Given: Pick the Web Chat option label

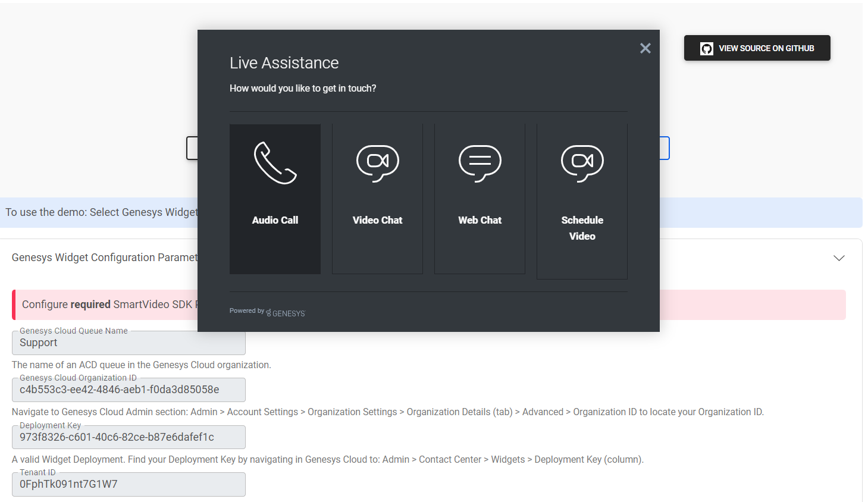Looking at the screenshot, I should tap(480, 220).
